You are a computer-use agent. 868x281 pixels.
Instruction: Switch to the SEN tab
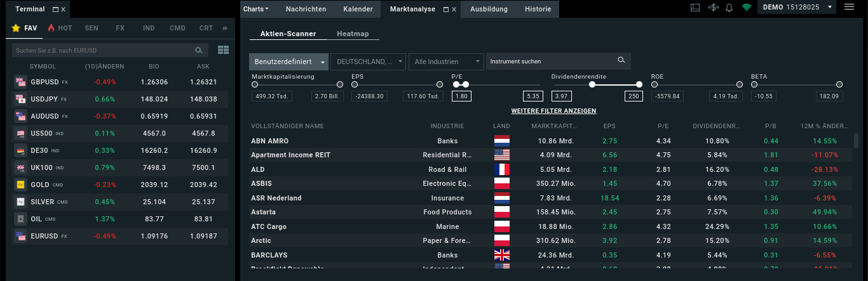pyautogui.click(x=92, y=29)
